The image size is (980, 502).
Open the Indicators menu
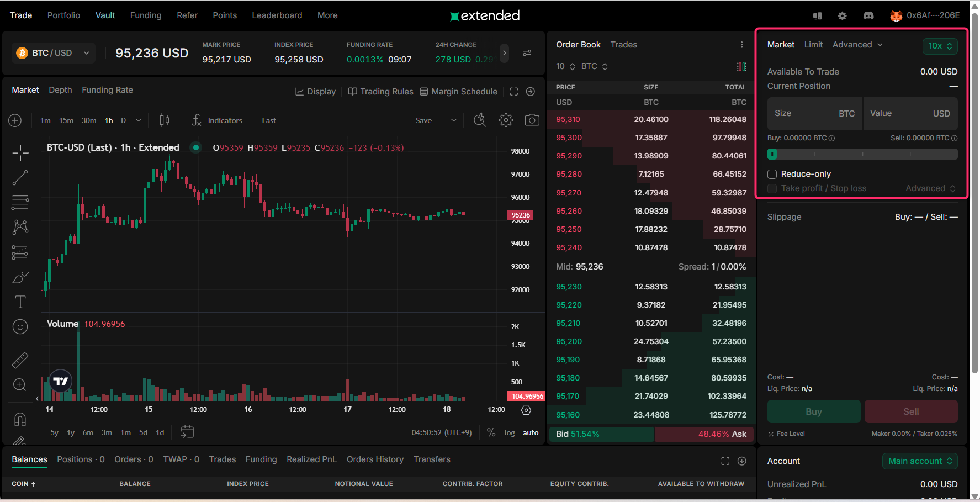[x=217, y=120]
